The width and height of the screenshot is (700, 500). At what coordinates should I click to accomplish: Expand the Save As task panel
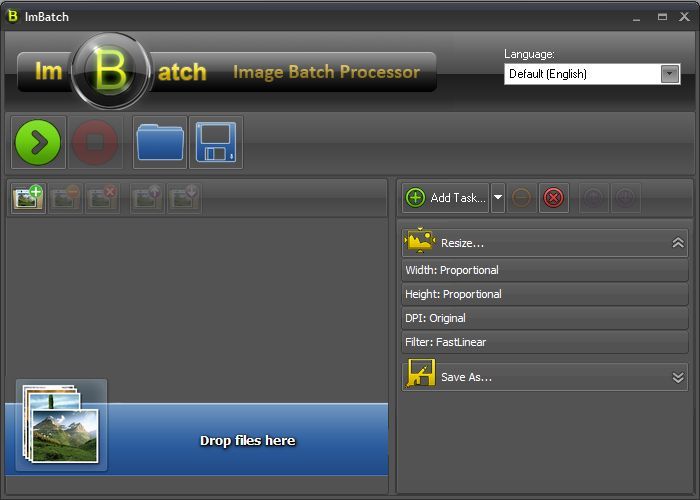click(677, 377)
